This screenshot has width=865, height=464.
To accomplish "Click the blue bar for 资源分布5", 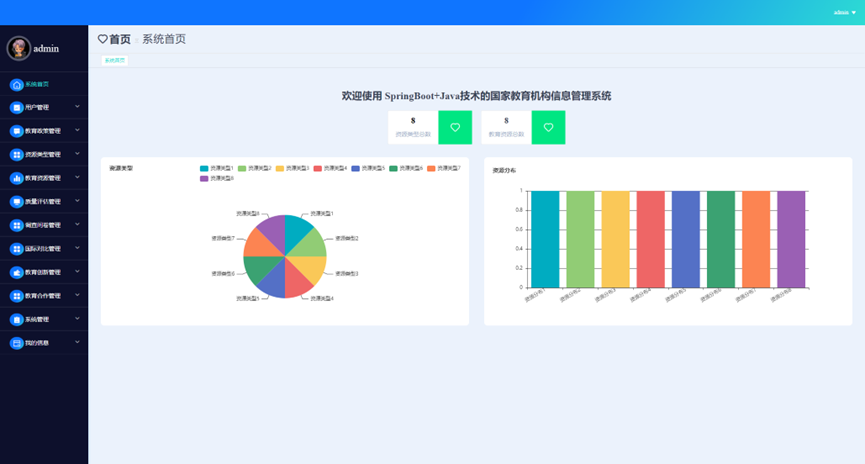I will tap(686, 239).
